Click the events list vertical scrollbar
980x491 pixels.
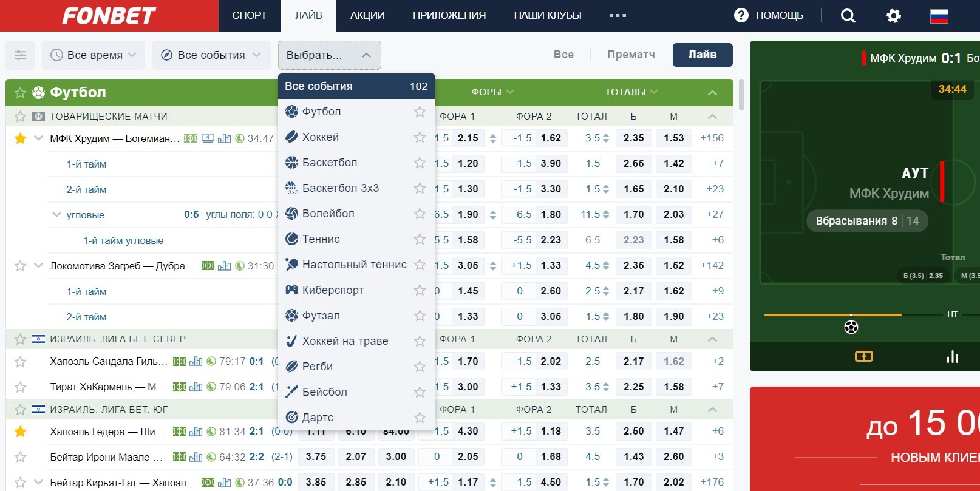(x=741, y=95)
